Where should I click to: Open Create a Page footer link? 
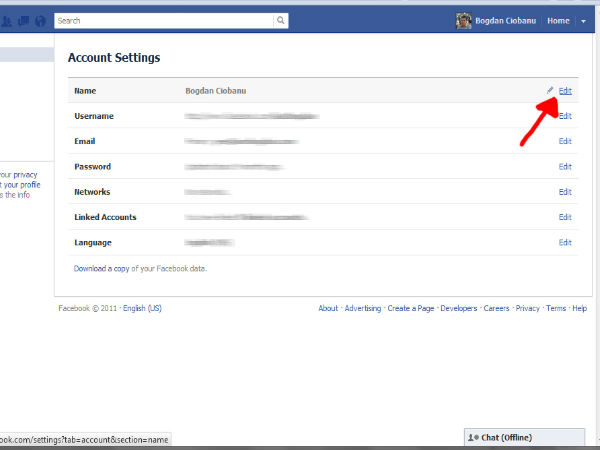411,308
